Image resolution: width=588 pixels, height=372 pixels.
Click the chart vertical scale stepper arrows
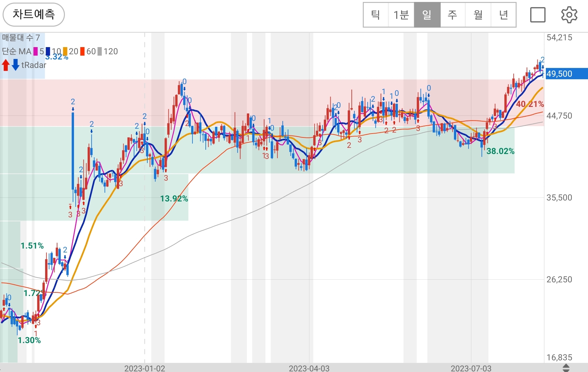(566, 368)
